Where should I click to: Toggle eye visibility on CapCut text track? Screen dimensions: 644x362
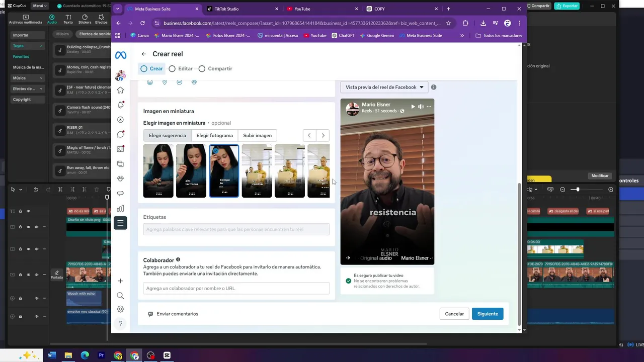(28, 211)
